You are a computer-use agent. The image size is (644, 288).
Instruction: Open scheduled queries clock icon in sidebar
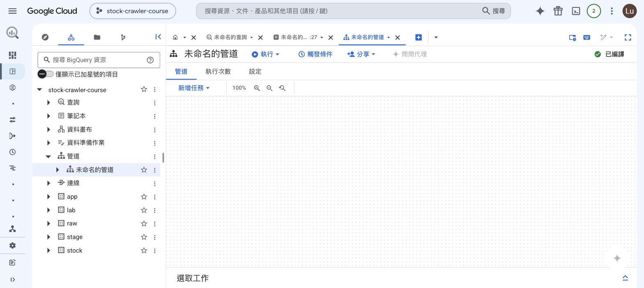pos(12,152)
